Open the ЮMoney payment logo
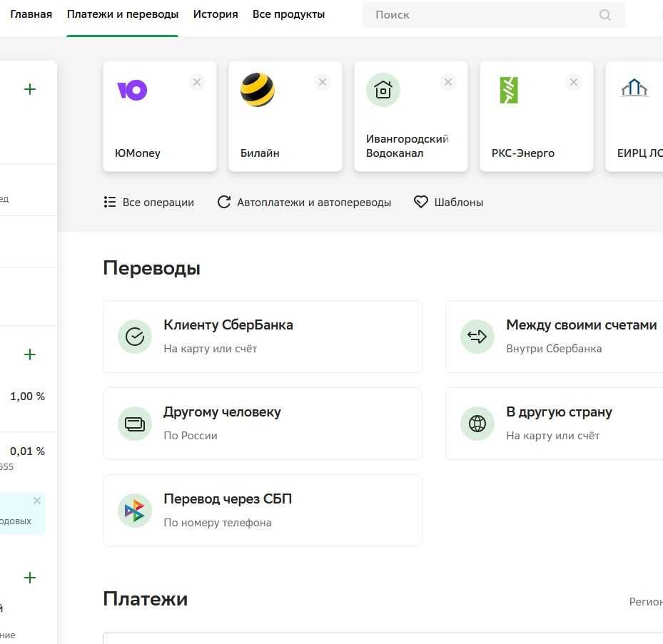Image resolution: width=663 pixels, height=644 pixels. pyautogui.click(x=132, y=90)
